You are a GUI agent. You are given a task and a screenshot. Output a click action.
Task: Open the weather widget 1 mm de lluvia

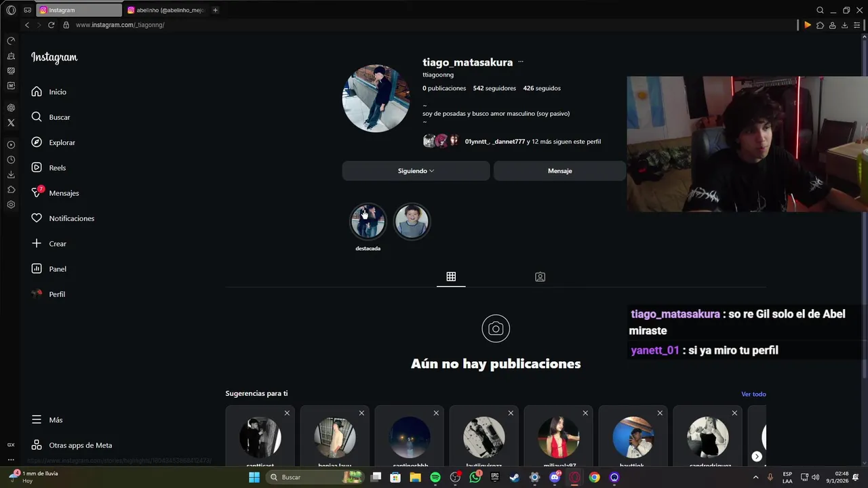(35, 476)
